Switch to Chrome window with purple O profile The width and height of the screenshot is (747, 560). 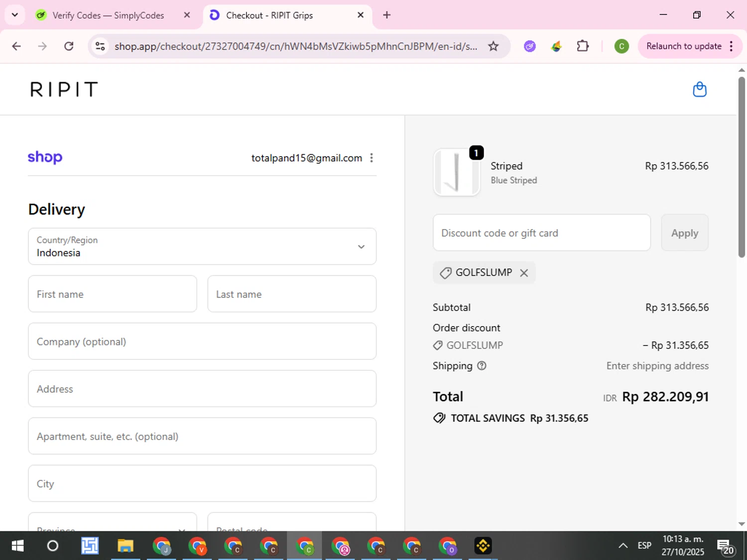point(447,546)
